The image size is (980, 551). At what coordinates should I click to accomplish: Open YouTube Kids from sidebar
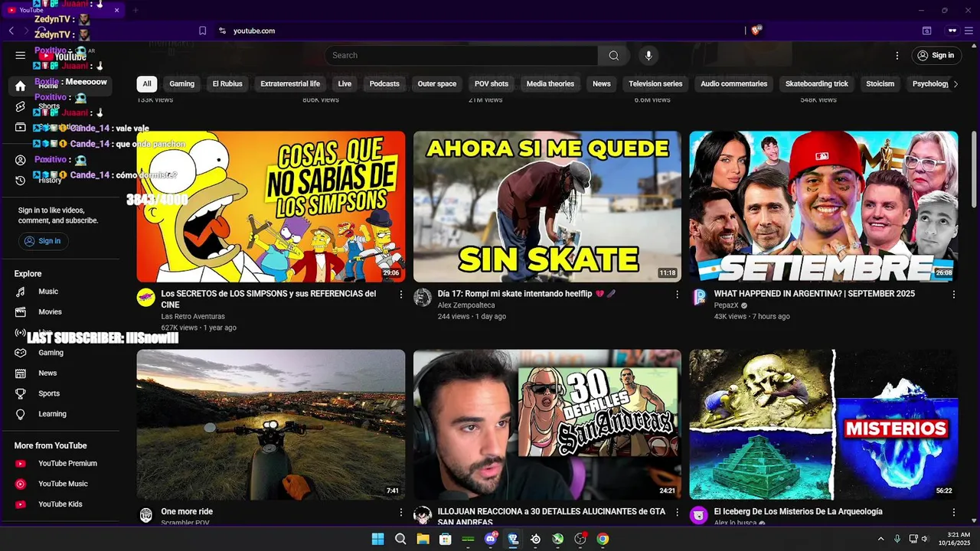coord(60,504)
